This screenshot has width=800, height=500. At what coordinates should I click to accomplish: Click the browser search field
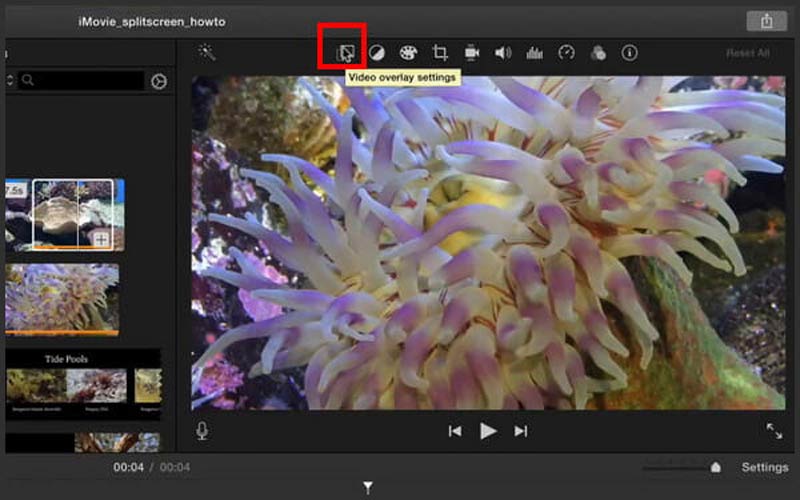pos(82,81)
